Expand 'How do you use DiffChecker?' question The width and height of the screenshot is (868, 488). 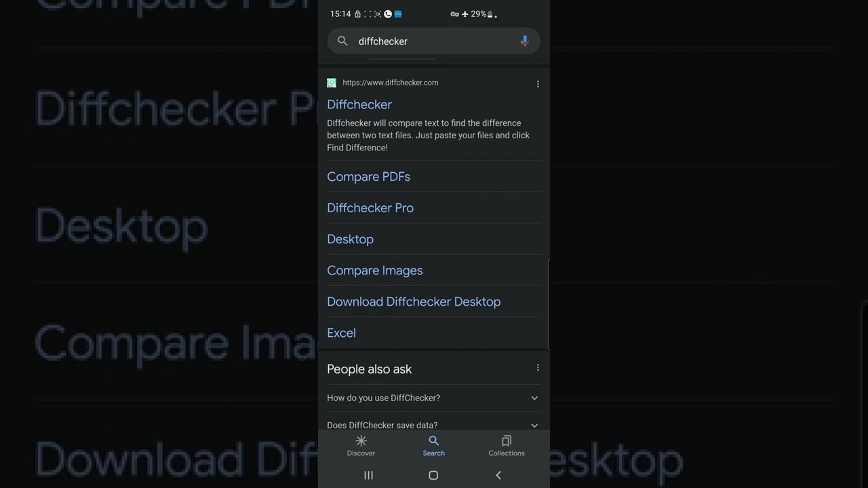pyautogui.click(x=434, y=398)
